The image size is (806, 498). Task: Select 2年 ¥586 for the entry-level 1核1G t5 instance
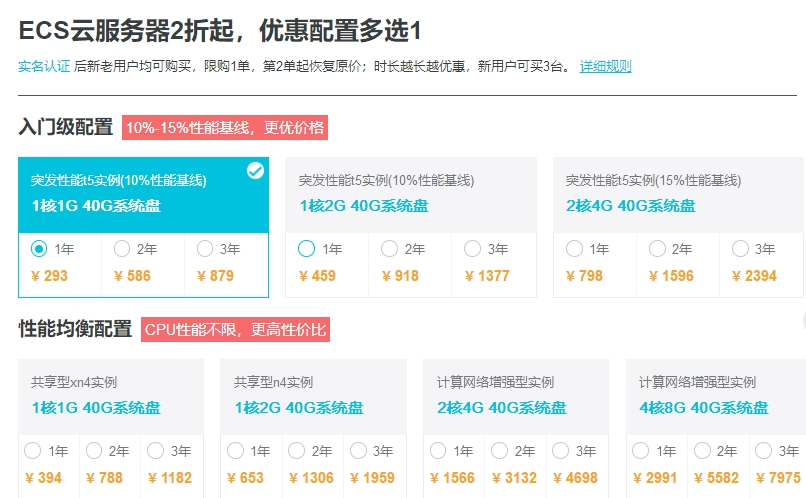122,249
